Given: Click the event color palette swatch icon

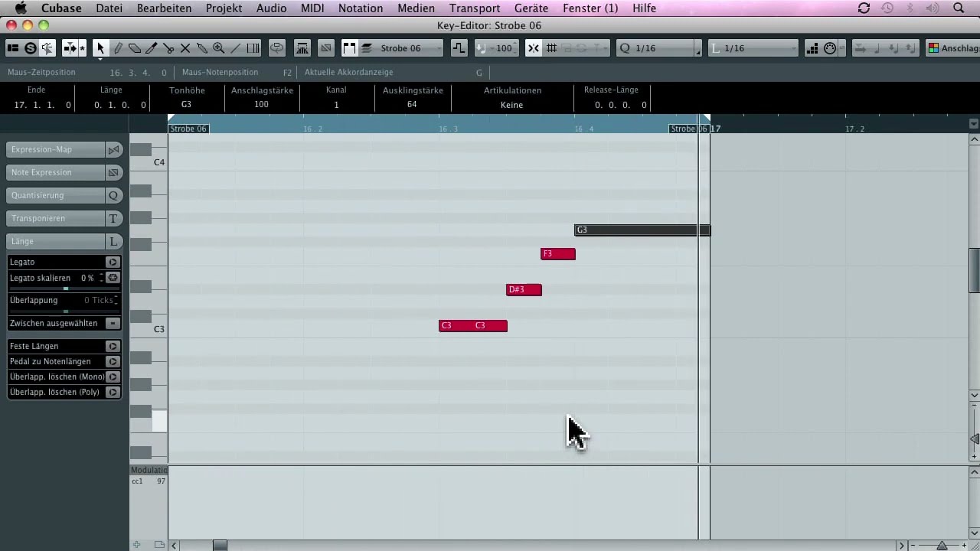Looking at the screenshot, I should (x=933, y=48).
